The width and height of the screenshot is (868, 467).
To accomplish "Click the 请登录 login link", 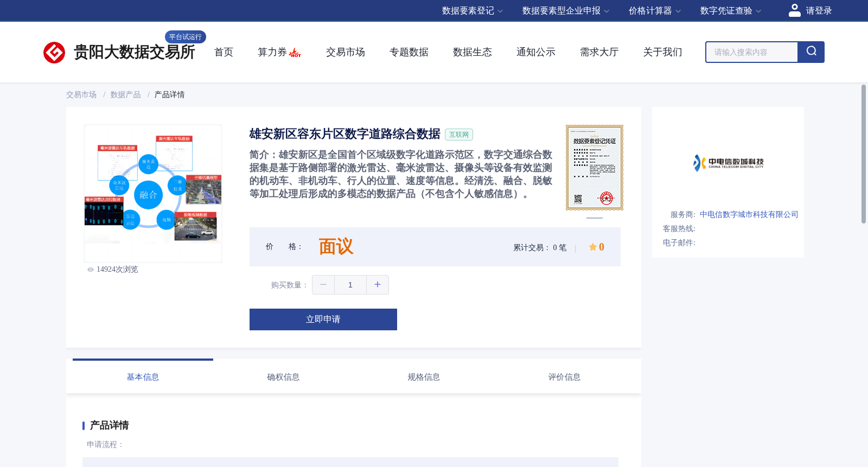I will coord(819,11).
